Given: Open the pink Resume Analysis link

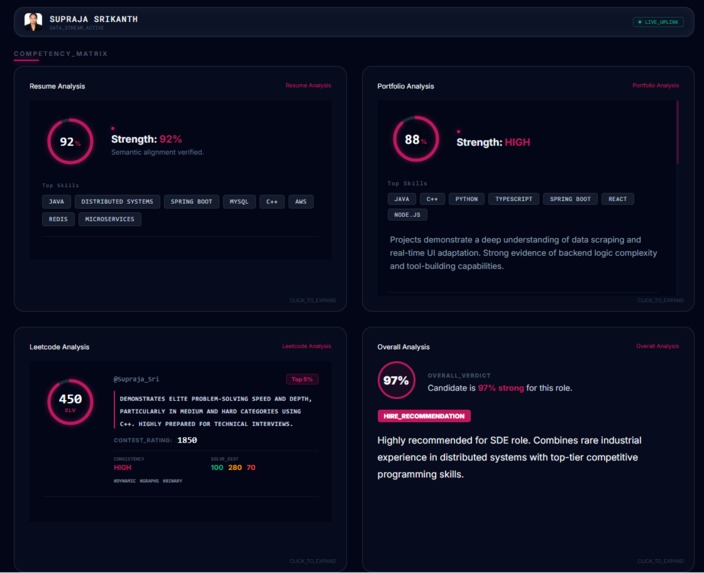Looking at the screenshot, I should (x=308, y=85).
